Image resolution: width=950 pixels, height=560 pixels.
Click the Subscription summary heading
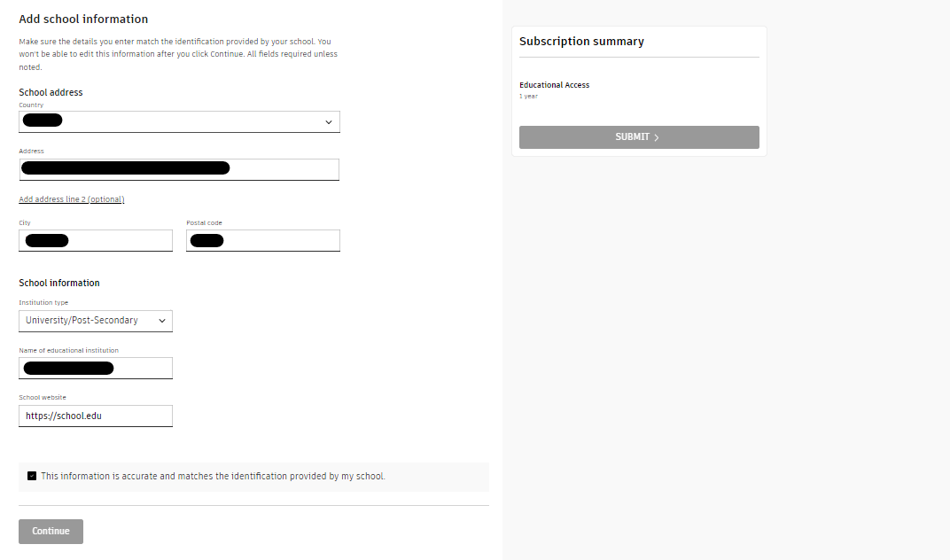(581, 41)
